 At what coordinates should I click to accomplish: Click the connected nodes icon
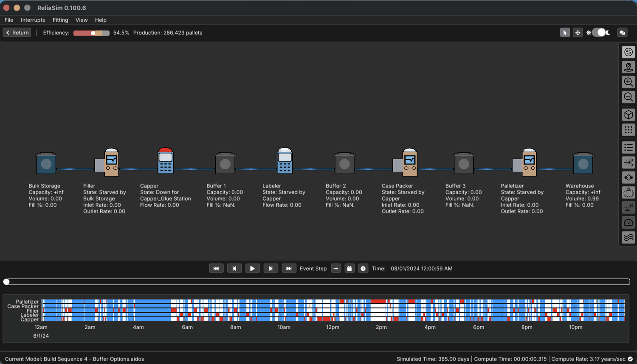629,177
